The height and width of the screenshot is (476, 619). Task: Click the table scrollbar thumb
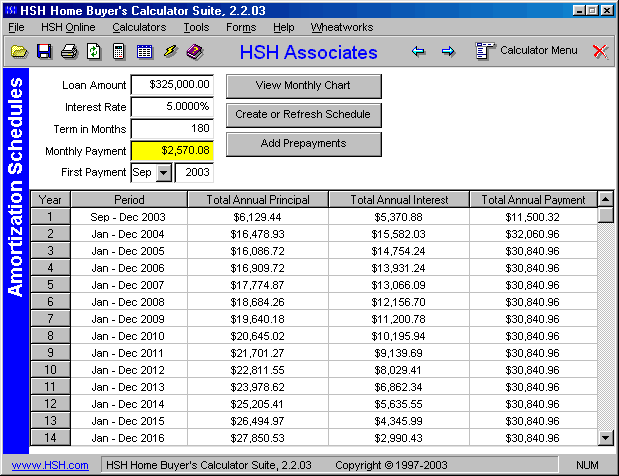[605, 215]
